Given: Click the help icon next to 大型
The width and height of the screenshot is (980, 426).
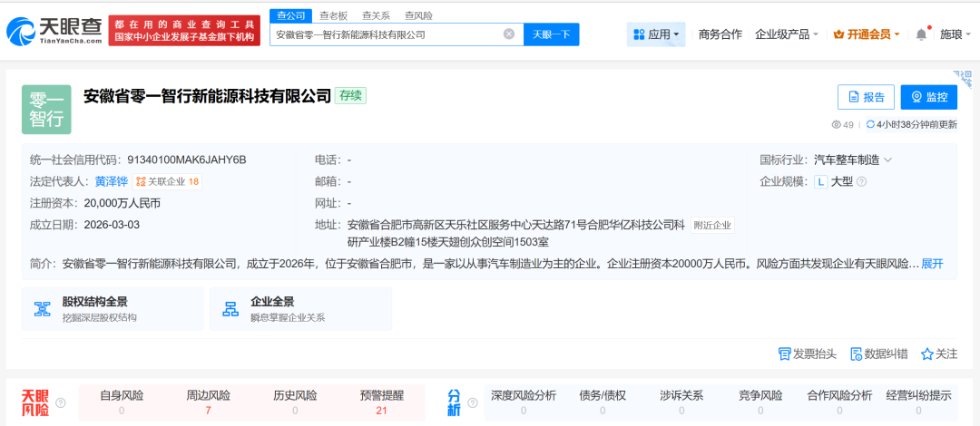Looking at the screenshot, I should click(x=861, y=182).
